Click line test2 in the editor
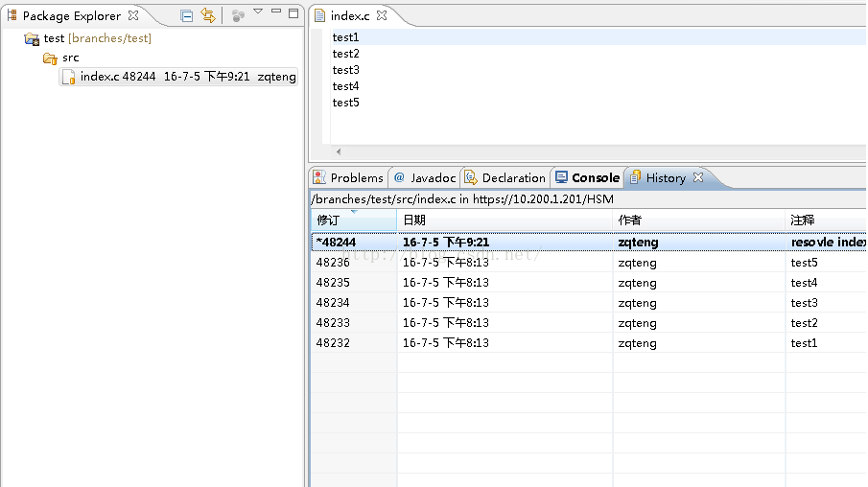The image size is (868, 487). [346, 54]
